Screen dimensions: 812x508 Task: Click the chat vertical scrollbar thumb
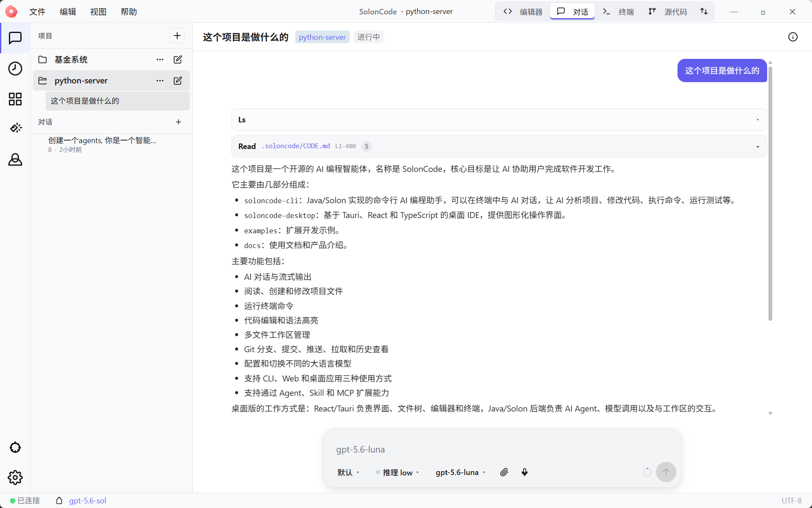tap(770, 193)
